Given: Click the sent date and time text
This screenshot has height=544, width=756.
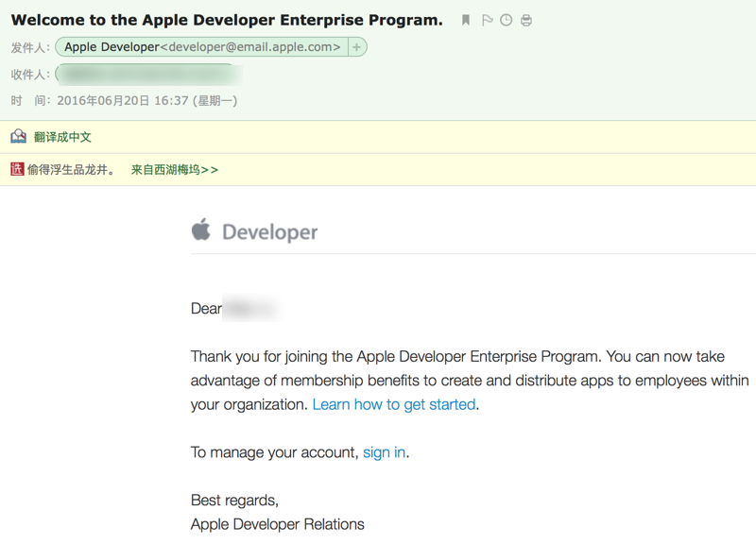Looking at the screenshot, I should coord(146,100).
